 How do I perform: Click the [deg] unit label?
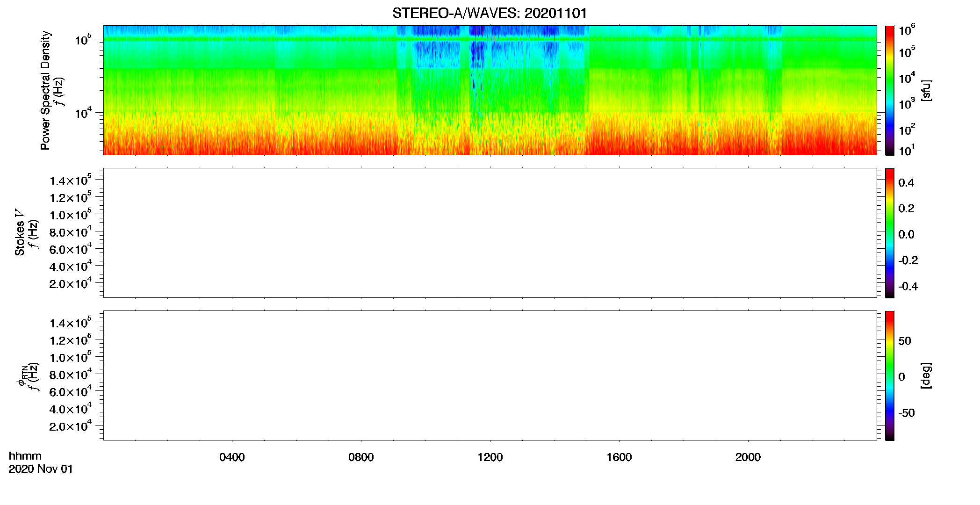[x=926, y=375]
